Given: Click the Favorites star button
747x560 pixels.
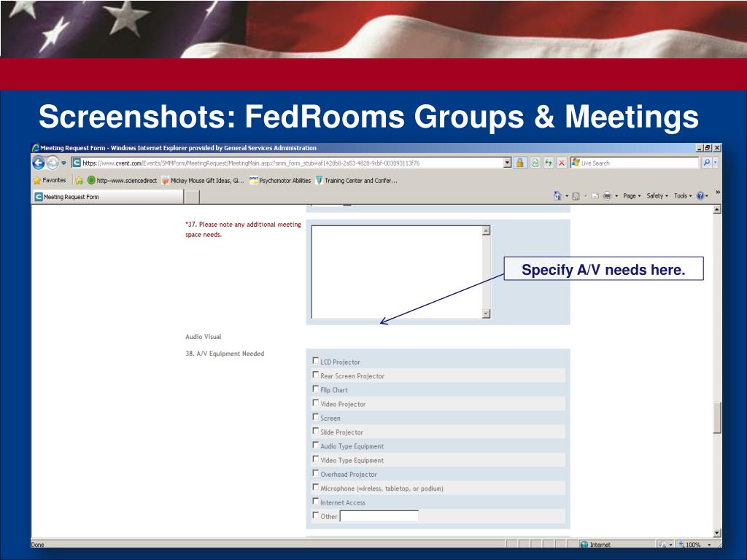Looking at the screenshot, I should (50, 181).
